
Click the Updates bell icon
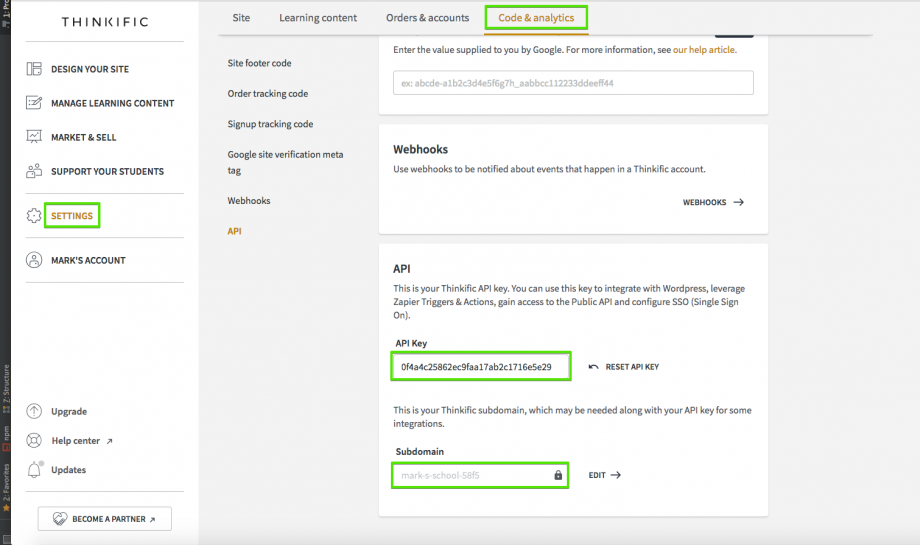tap(35, 469)
